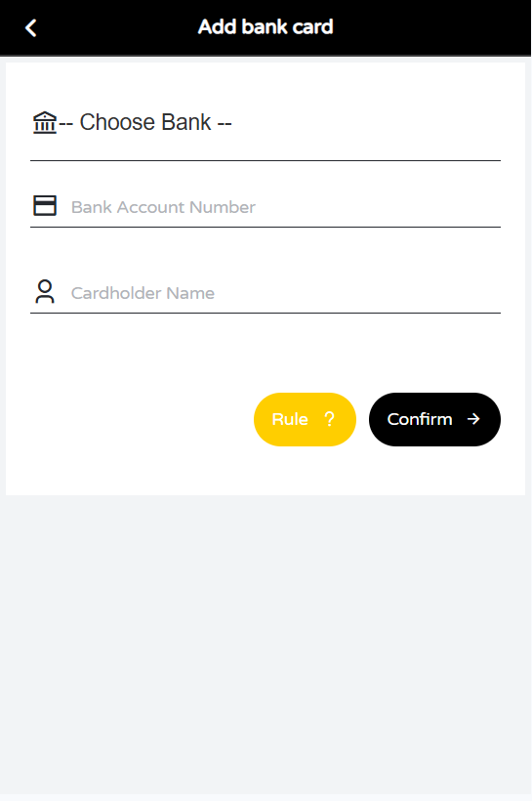This screenshot has height=801, width=532.
Task: Open the Choose Bank dropdown
Action: (x=266, y=123)
